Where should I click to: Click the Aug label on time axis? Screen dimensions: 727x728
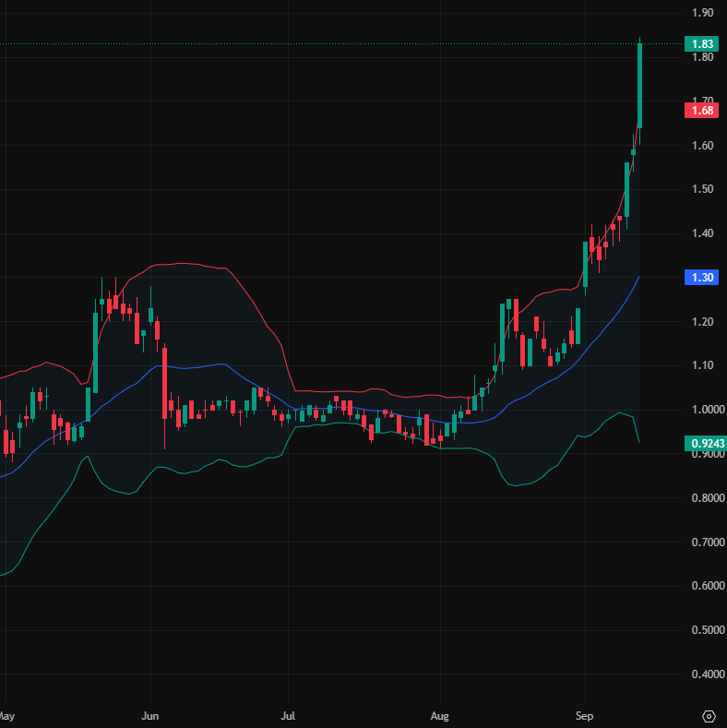tap(440, 716)
